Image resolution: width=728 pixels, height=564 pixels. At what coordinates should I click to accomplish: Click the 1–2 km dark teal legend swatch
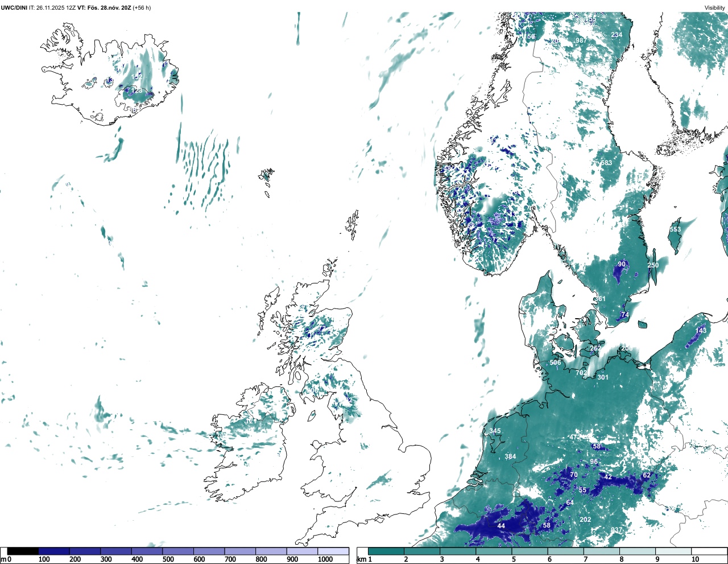click(386, 551)
